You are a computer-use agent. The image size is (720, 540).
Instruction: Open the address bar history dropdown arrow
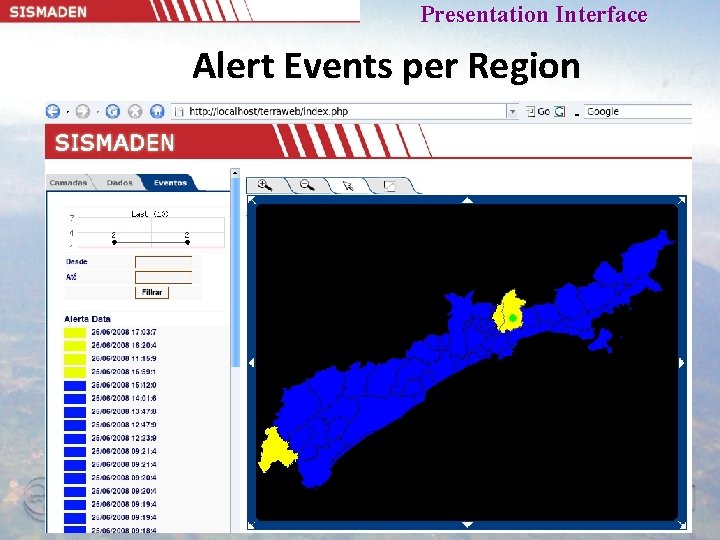coord(512,112)
